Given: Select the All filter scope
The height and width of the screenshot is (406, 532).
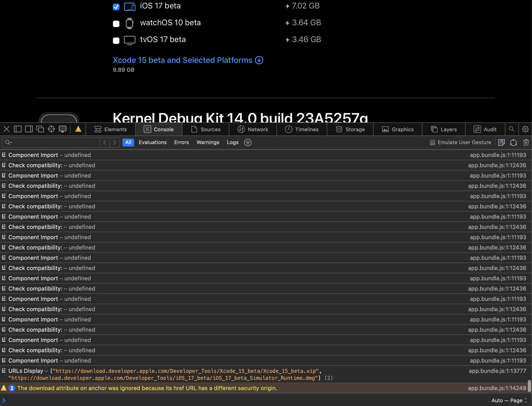Looking at the screenshot, I should (128, 142).
